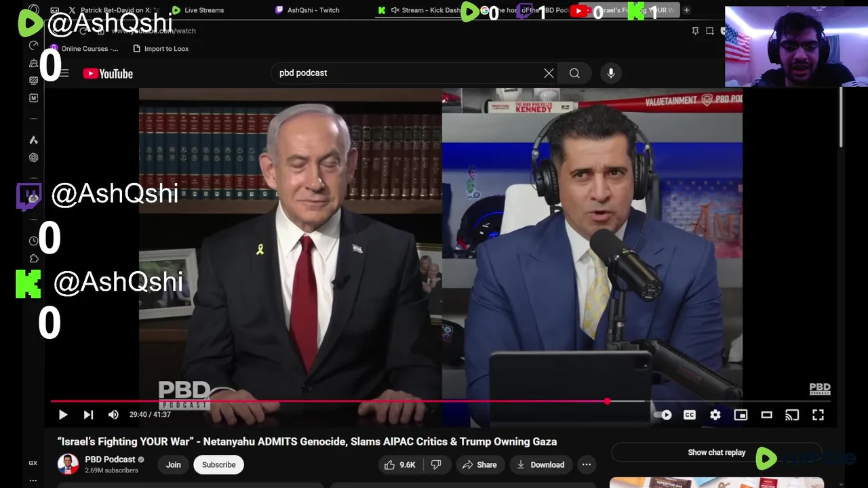Enable miniplayer mode
Image resolution: width=868 pixels, height=488 pixels.
pyautogui.click(x=741, y=415)
